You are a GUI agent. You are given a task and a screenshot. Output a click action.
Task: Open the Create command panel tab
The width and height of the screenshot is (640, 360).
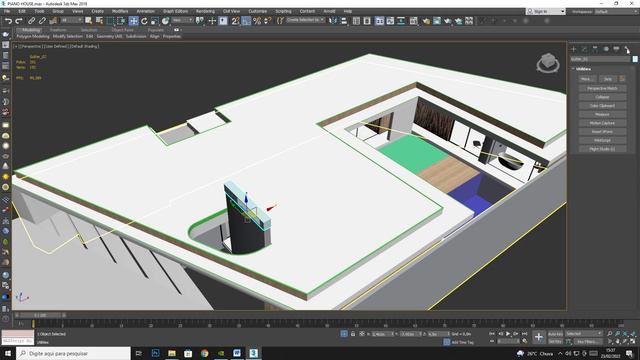click(573, 49)
